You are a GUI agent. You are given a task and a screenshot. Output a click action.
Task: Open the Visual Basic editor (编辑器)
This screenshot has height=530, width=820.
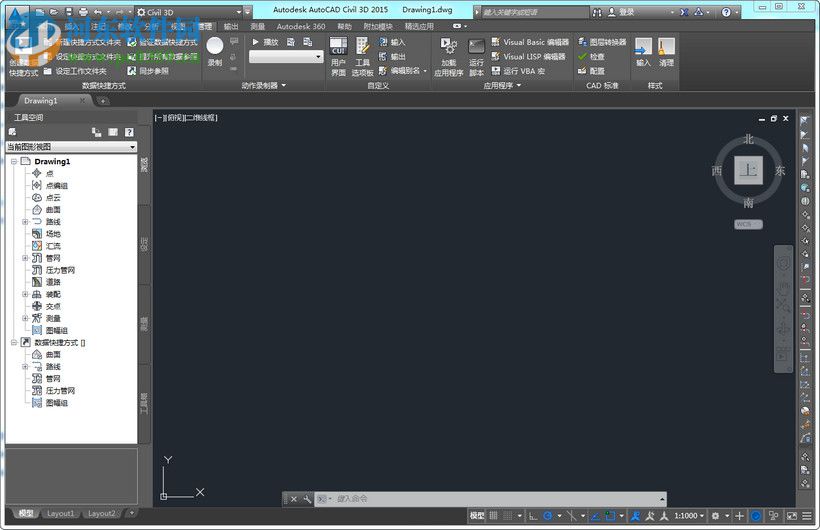click(530, 42)
